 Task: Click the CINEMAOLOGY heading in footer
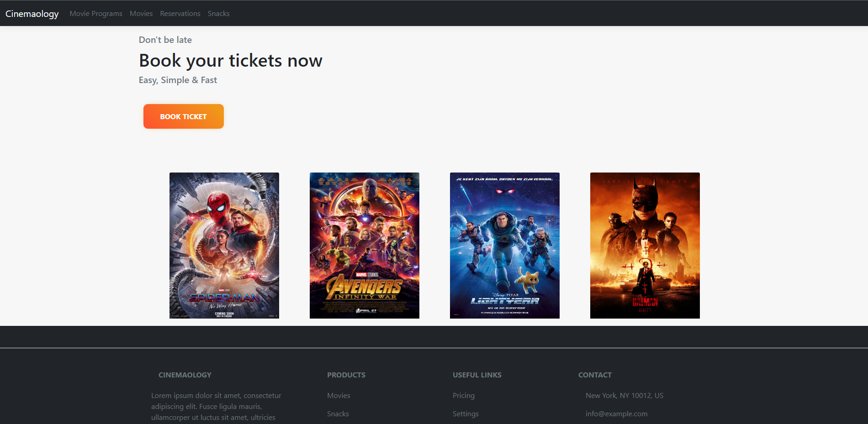coord(185,374)
